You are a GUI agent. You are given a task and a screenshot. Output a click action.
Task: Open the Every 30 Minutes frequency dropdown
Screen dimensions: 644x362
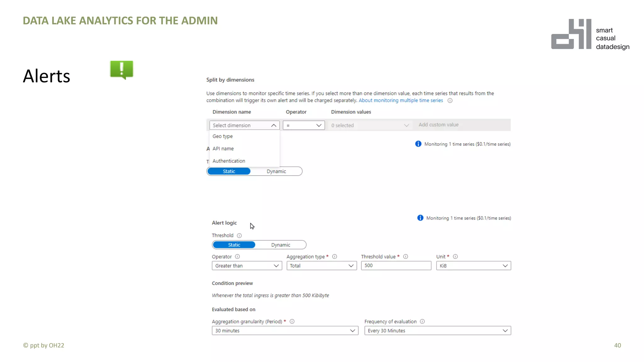(438, 331)
